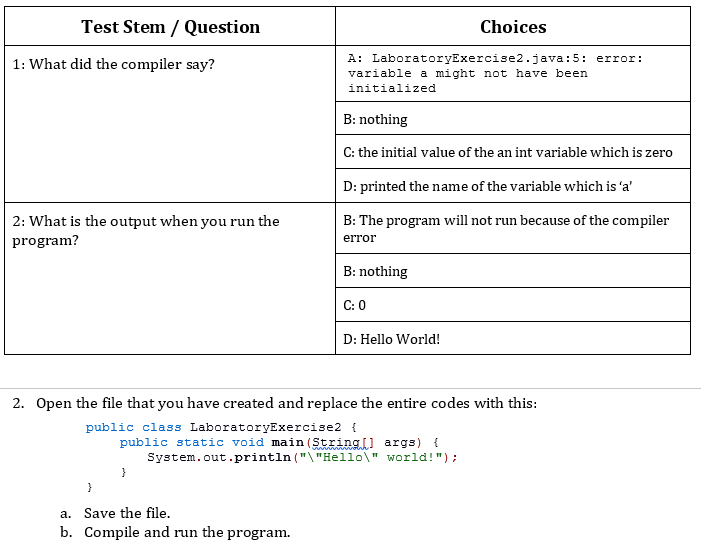Click 'main' method name in code
Screen dimensions: 701x560
coord(287,442)
